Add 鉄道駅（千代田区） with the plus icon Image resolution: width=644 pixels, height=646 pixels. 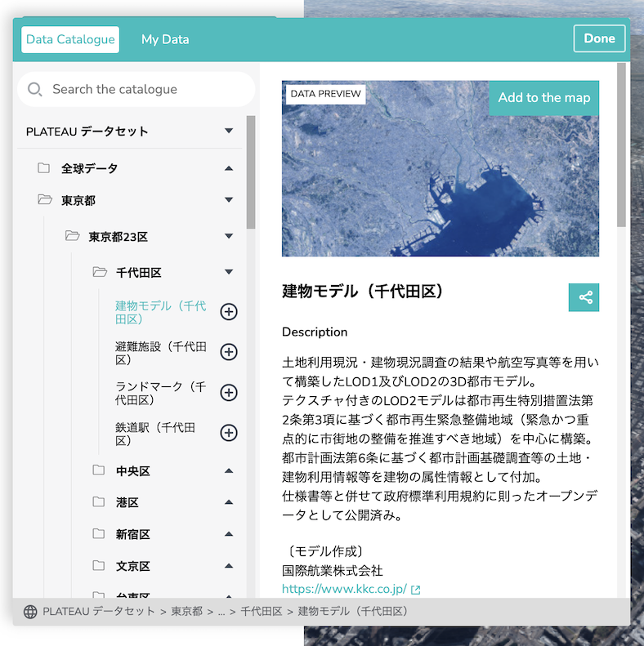click(228, 433)
